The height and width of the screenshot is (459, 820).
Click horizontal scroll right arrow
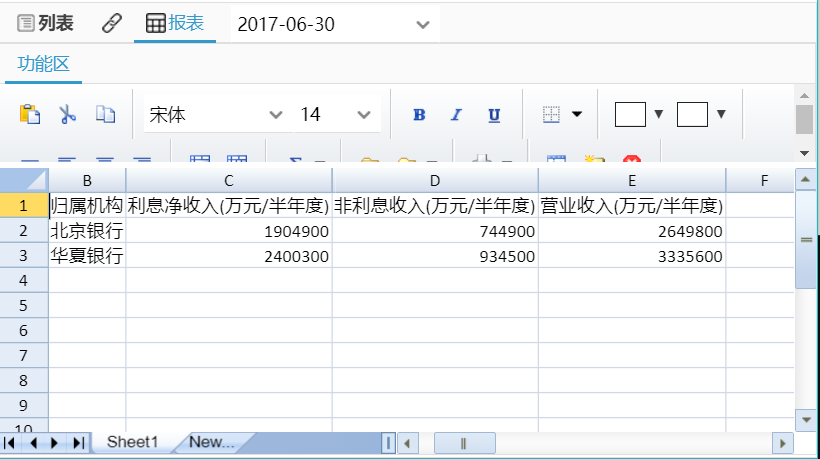click(783, 444)
